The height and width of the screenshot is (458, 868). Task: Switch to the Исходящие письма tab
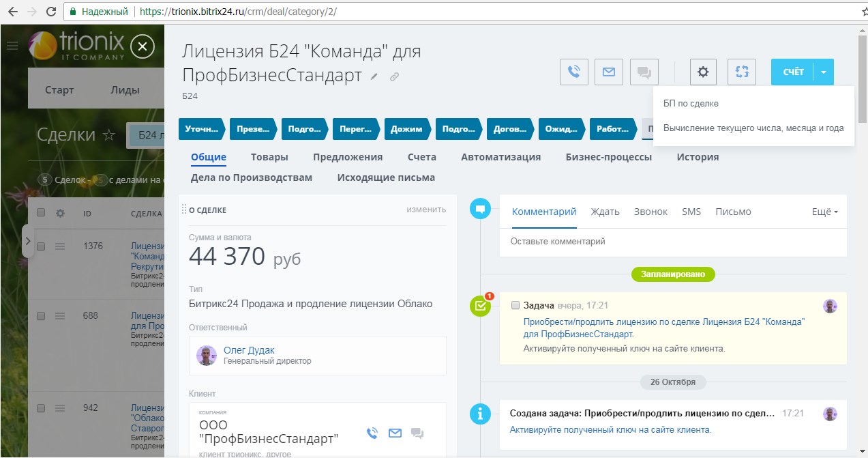(x=386, y=177)
